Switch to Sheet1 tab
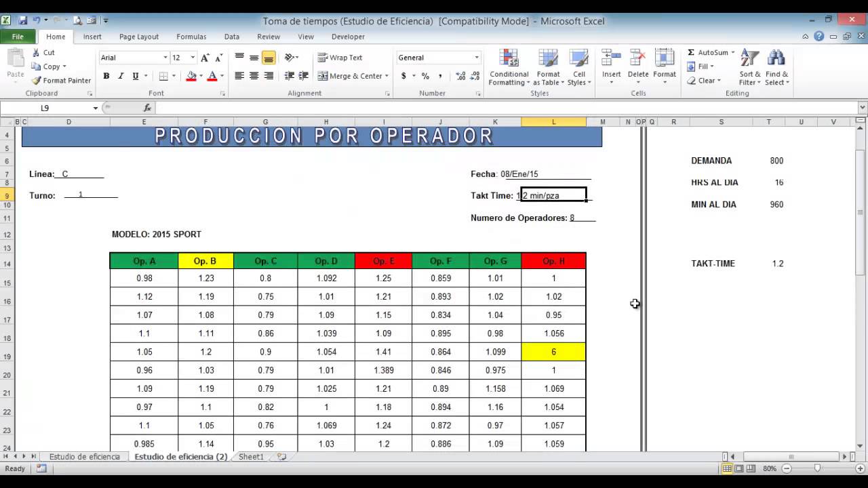 (x=251, y=457)
